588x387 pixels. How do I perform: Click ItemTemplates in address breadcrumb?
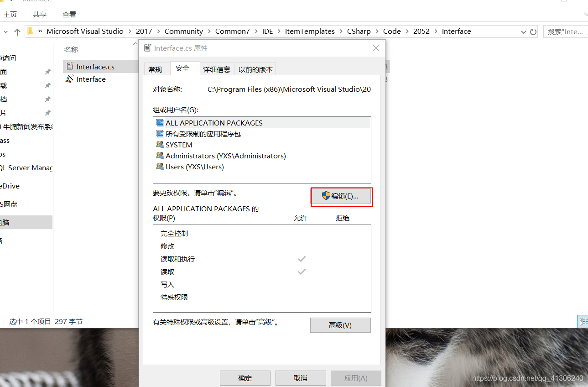[310, 31]
